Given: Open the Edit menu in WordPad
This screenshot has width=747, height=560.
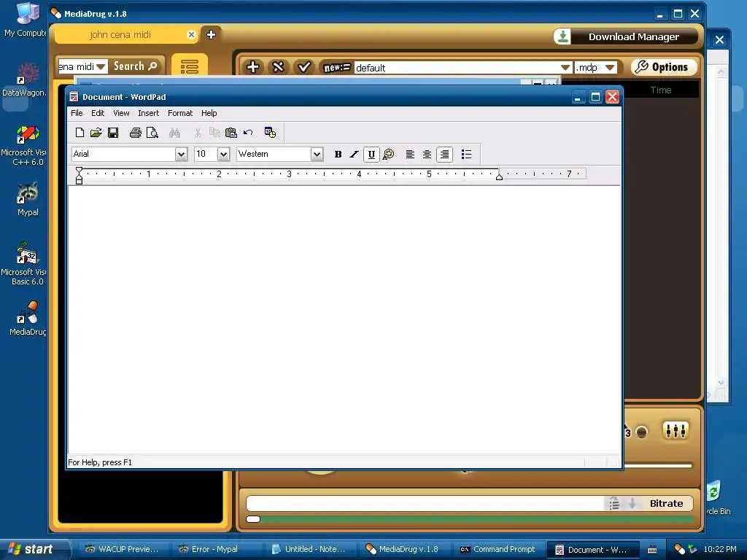Looking at the screenshot, I should (x=98, y=113).
